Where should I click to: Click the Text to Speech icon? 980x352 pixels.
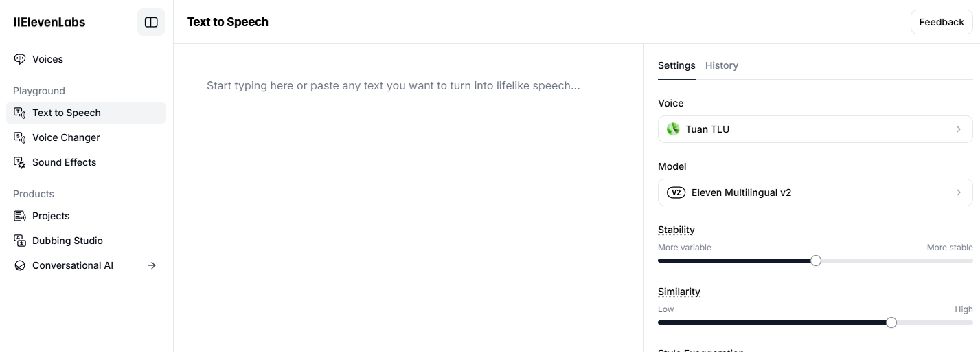[x=20, y=113]
